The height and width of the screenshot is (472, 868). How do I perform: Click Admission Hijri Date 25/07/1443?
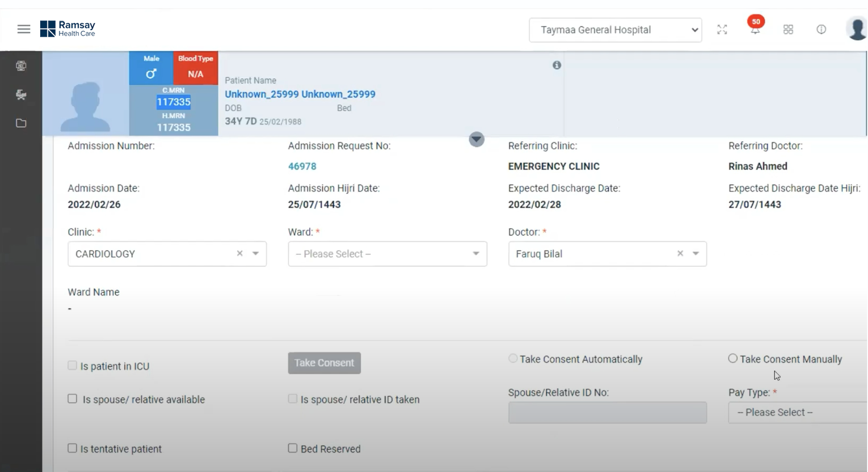point(314,204)
